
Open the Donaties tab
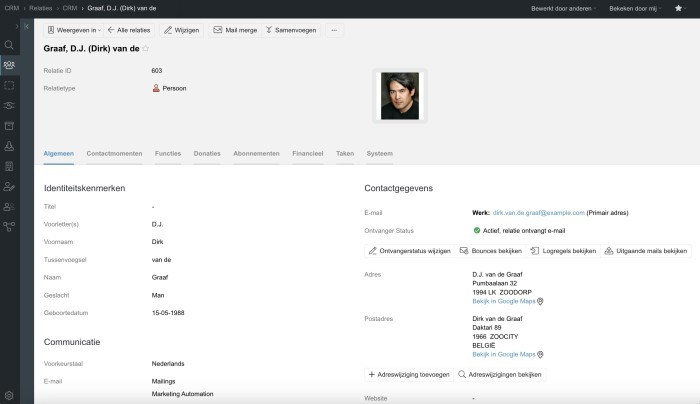click(207, 154)
